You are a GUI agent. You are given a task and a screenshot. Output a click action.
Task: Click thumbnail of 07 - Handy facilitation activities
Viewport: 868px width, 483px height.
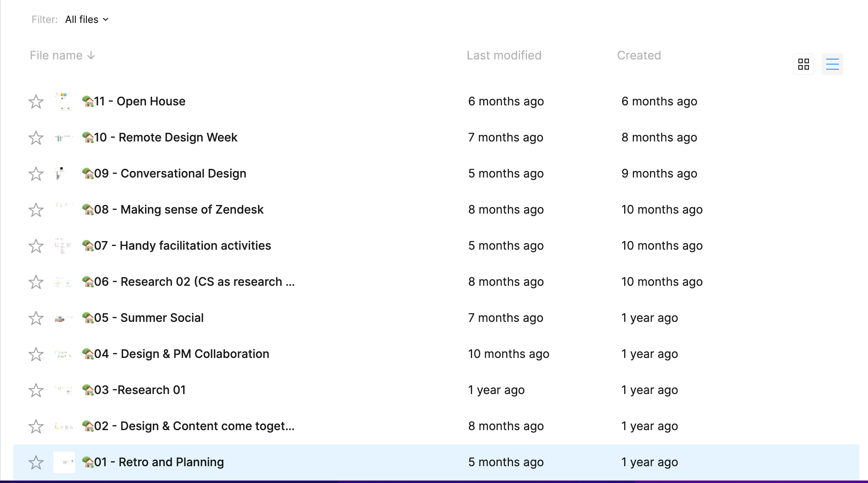pos(64,246)
